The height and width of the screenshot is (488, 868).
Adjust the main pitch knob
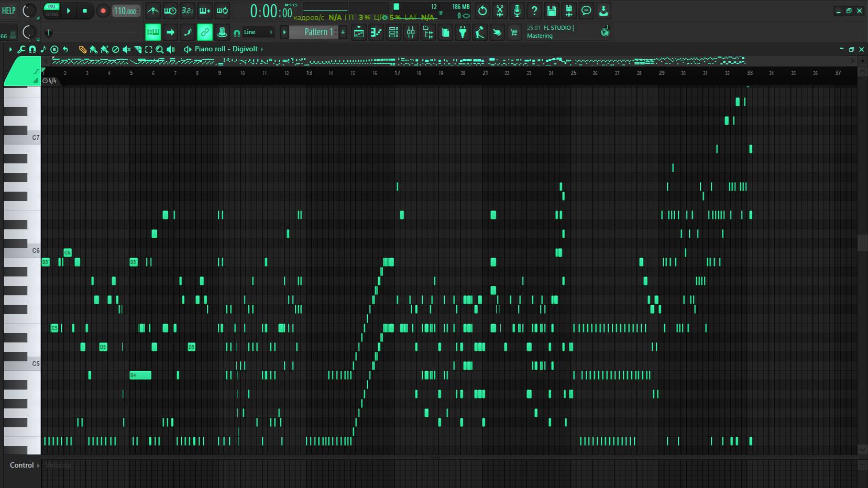29,32
